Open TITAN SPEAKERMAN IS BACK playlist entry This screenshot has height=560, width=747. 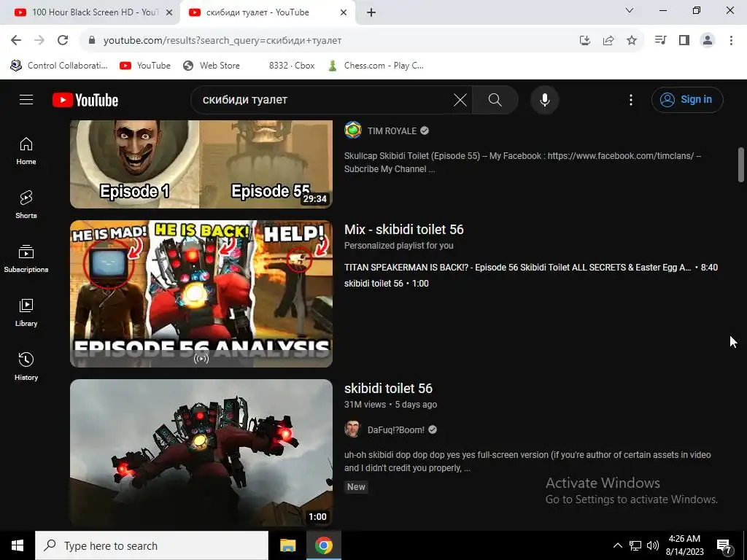tap(531, 267)
